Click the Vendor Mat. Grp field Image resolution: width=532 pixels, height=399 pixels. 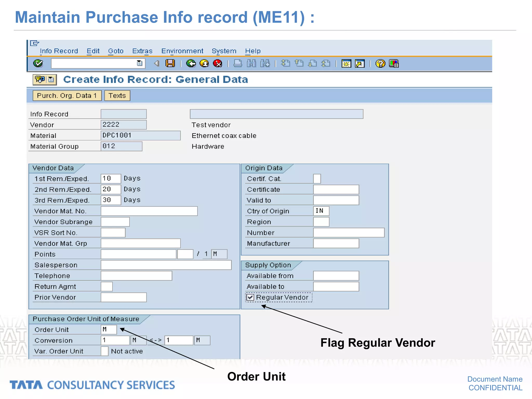click(141, 243)
